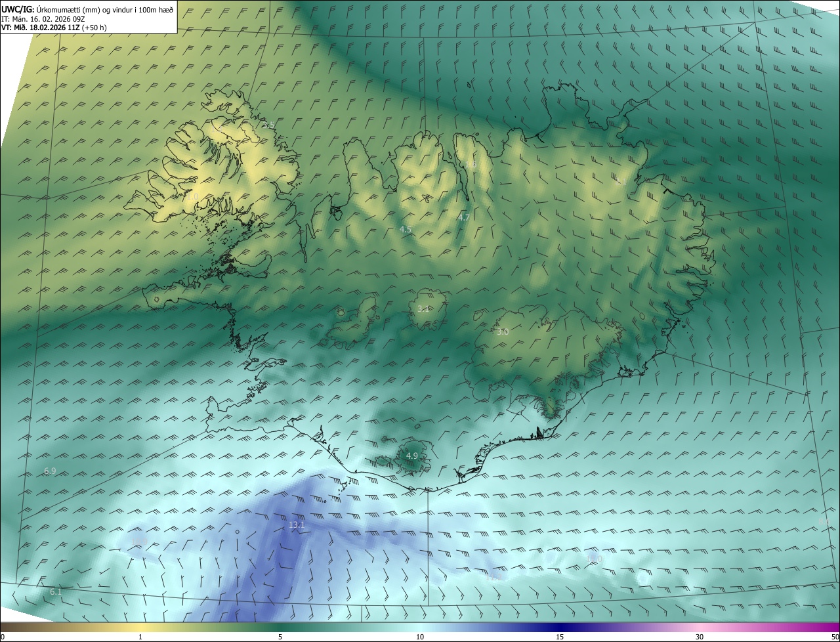840x642 pixels.
Task: Click the 1.0 label in the Westfjords
Action: (192, 196)
